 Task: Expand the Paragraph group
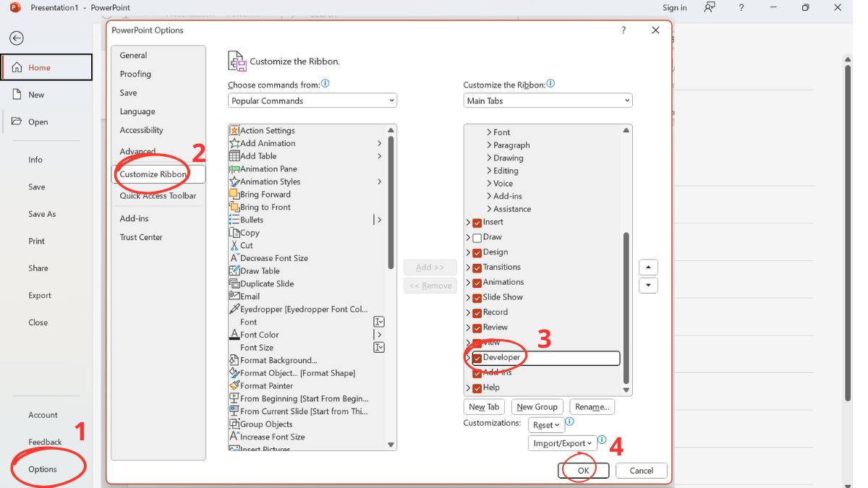pos(489,145)
